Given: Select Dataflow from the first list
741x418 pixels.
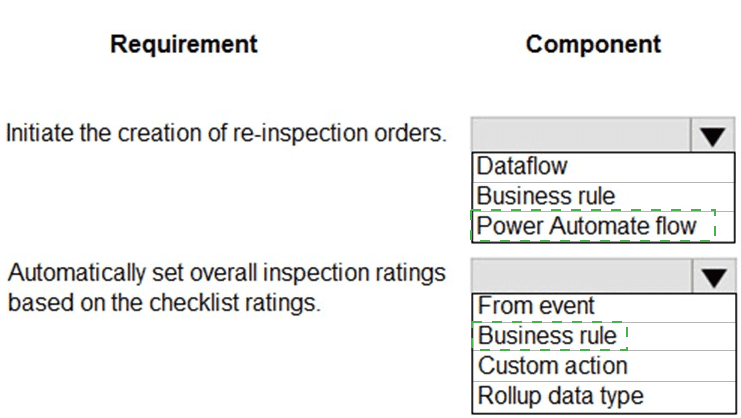Looking at the screenshot, I should [x=603, y=167].
